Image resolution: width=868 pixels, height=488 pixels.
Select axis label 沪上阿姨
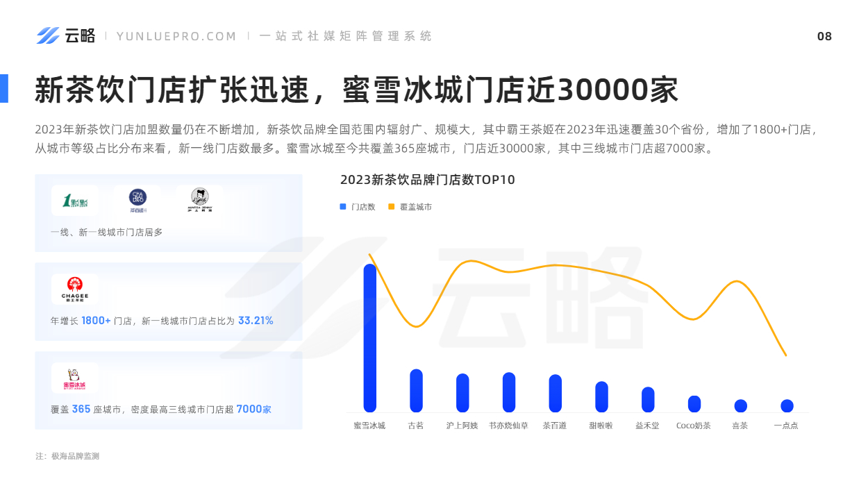[462, 426]
